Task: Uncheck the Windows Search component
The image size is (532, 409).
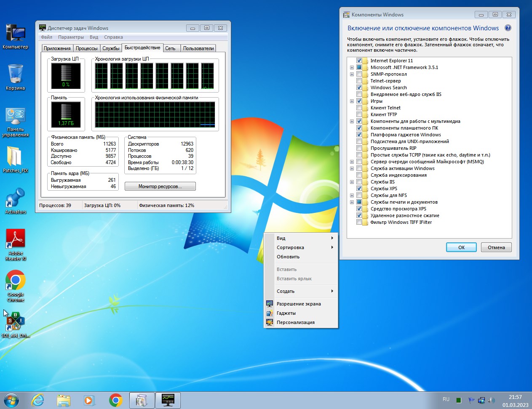Action: tap(359, 88)
